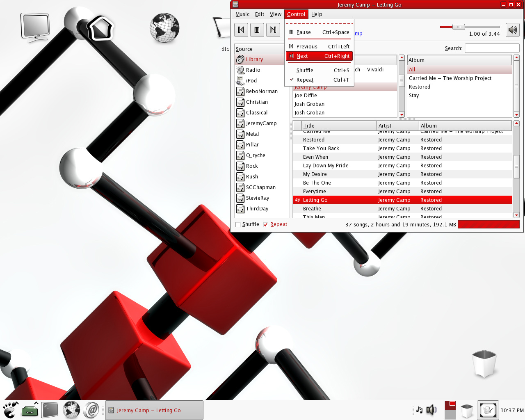Enable the Shuffle checkbox
525x420 pixels.
[x=237, y=224]
